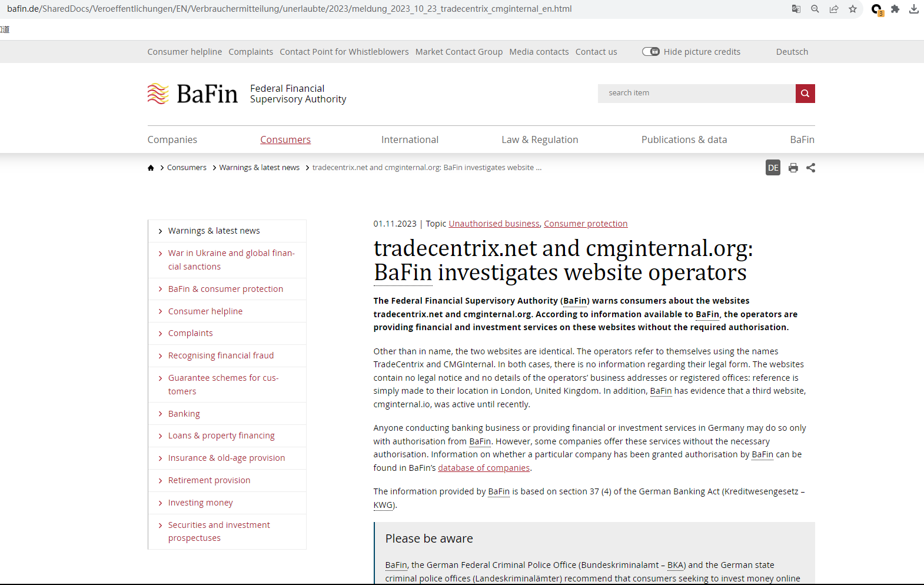Open the International main menu

pyautogui.click(x=410, y=139)
